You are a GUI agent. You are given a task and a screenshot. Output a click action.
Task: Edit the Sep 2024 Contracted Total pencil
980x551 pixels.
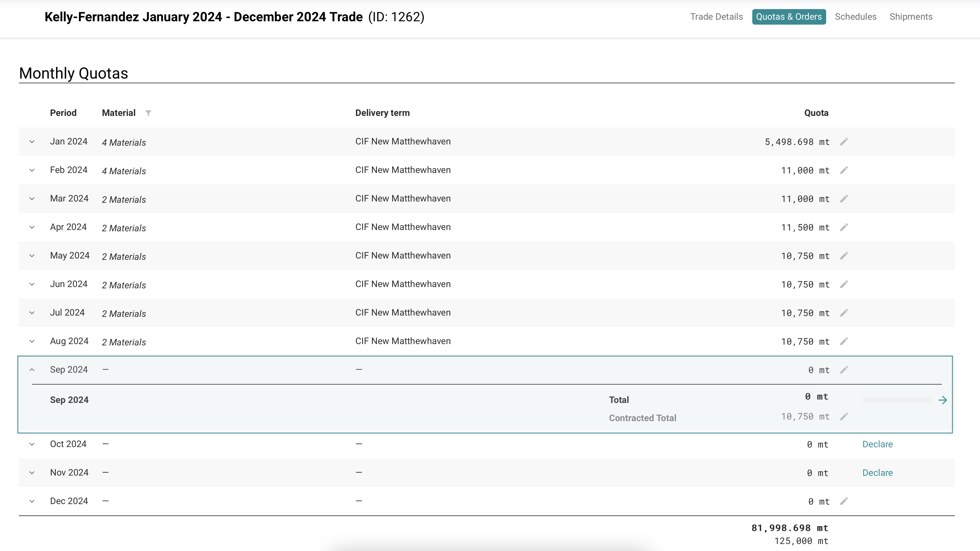[844, 417]
